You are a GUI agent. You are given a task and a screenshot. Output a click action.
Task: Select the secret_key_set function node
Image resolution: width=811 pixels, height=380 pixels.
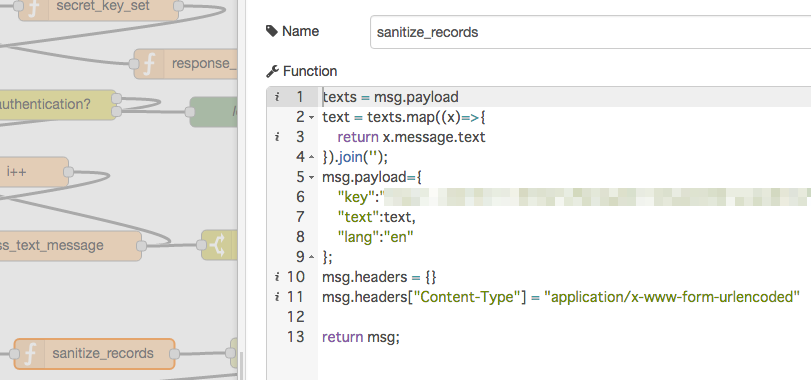point(98,6)
